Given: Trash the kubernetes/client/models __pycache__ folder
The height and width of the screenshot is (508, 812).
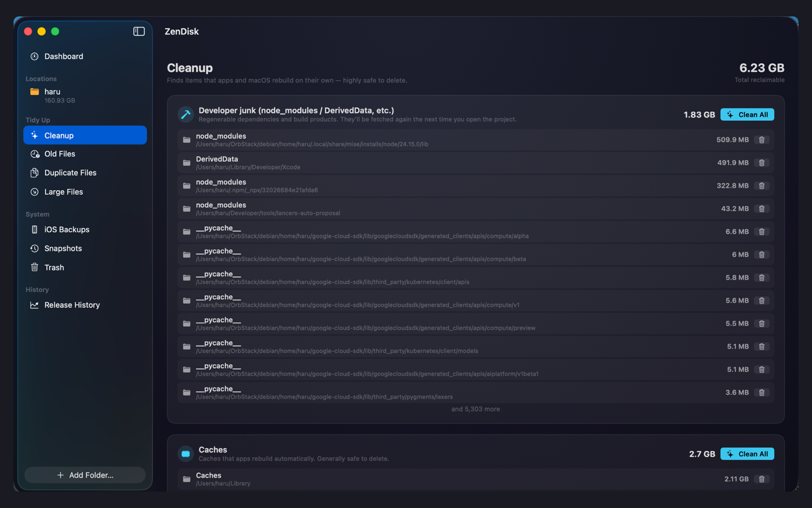Looking at the screenshot, I should coord(762,347).
